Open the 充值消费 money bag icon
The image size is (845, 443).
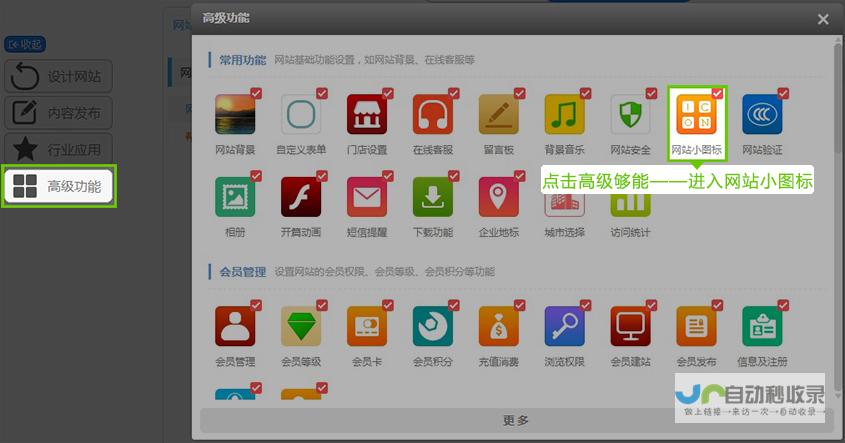pyautogui.click(x=498, y=326)
